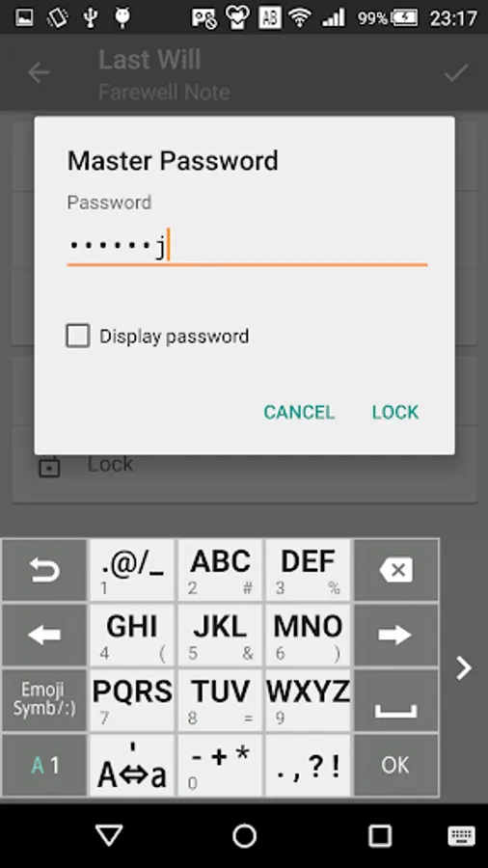488x868 pixels.
Task: Move cursor with left arrow key
Action: pyautogui.click(x=44, y=635)
